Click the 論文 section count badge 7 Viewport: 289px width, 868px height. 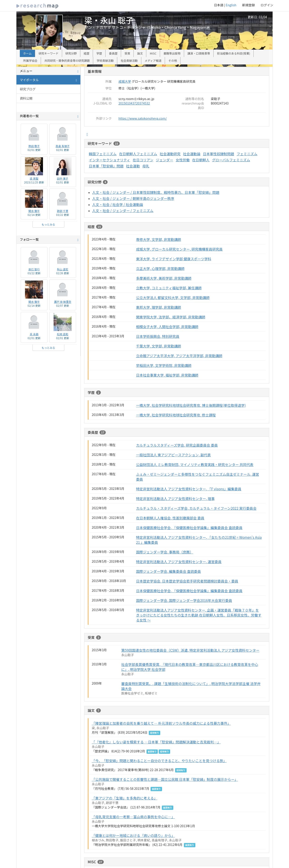98,710
